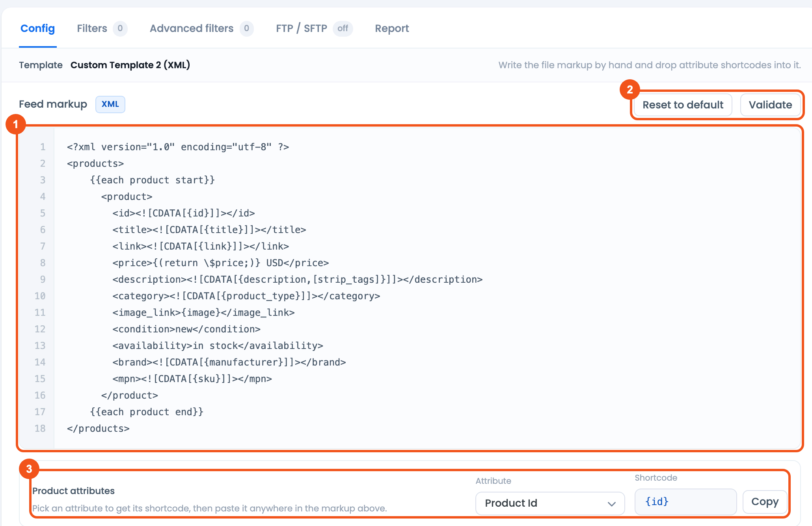This screenshot has height=526, width=812.
Task: Click line number 18 in the gutter
Action: click(x=40, y=429)
